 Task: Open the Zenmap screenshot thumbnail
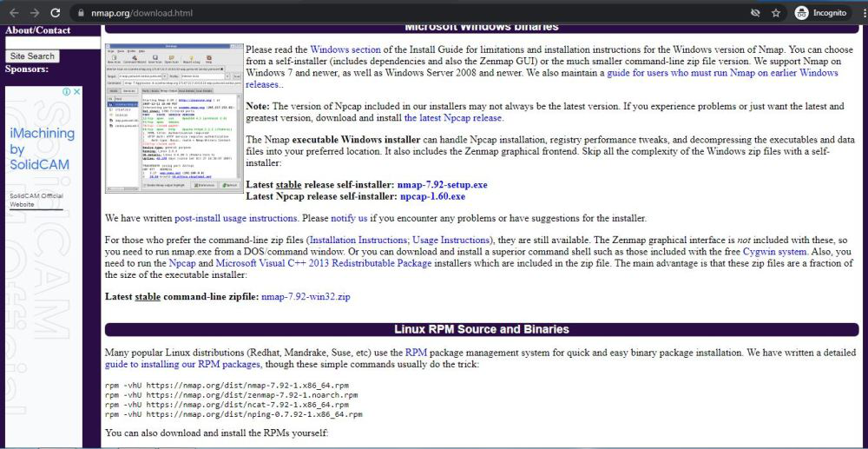point(174,118)
